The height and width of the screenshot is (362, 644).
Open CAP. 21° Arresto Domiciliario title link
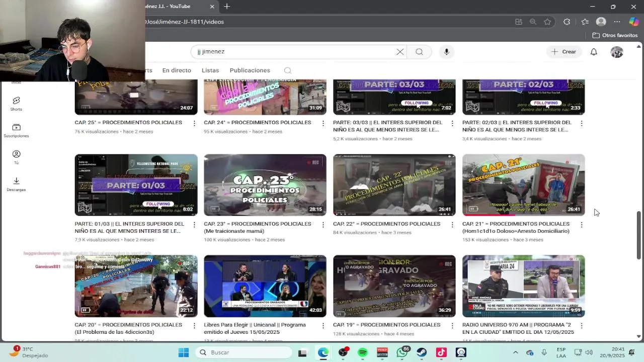516,227
